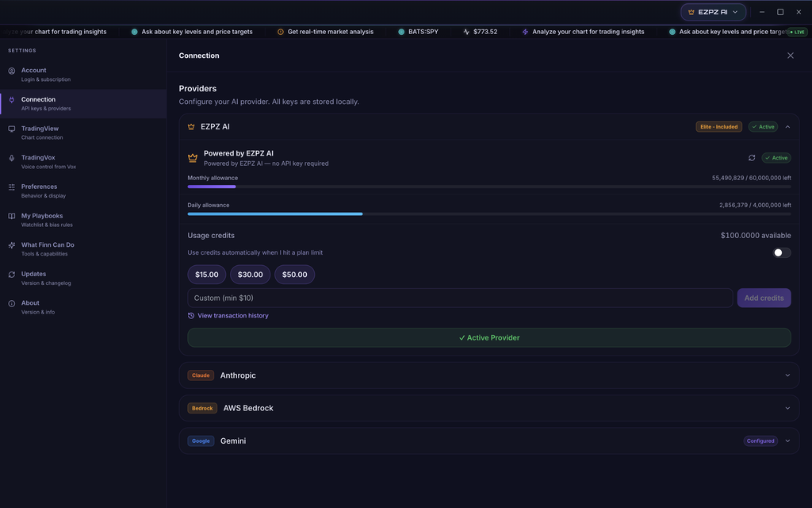Click the TradingView monitor icon in sidebar
The image size is (812, 508).
tap(11, 129)
